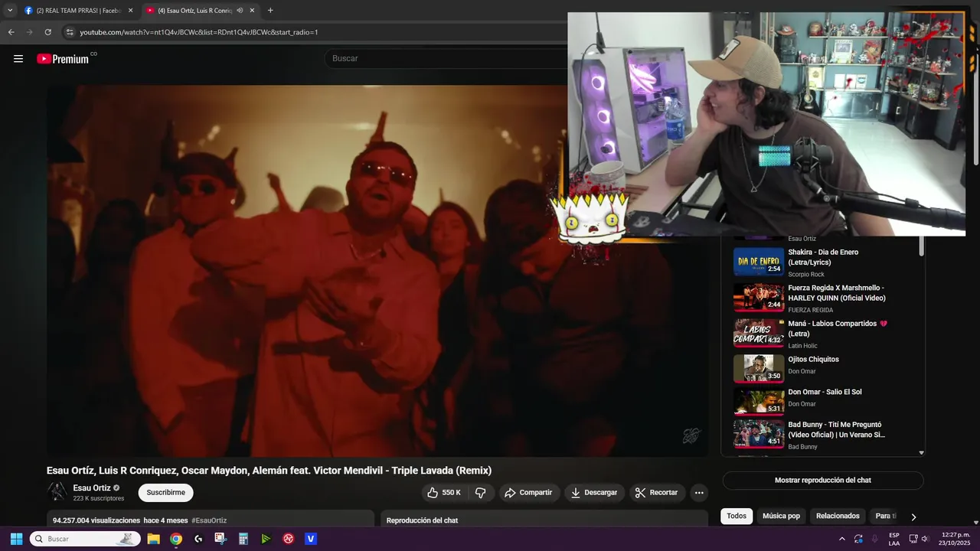Open Google Chrome from taskbar
Image resolution: width=980 pixels, height=551 pixels.
[176, 539]
